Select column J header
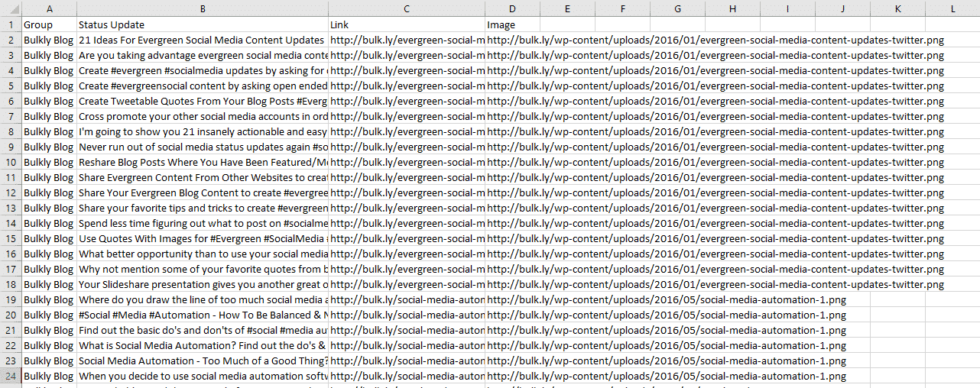This screenshot has width=980, height=388. (842, 8)
